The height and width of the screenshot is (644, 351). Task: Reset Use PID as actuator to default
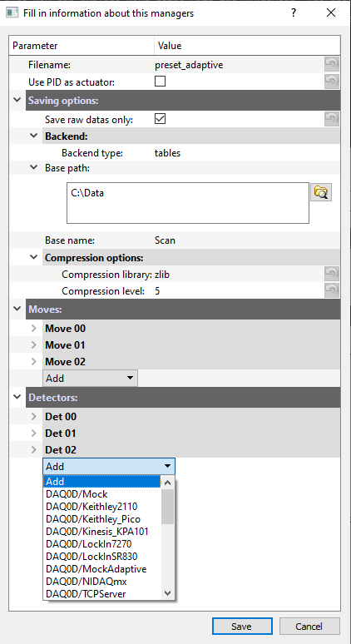(x=332, y=82)
